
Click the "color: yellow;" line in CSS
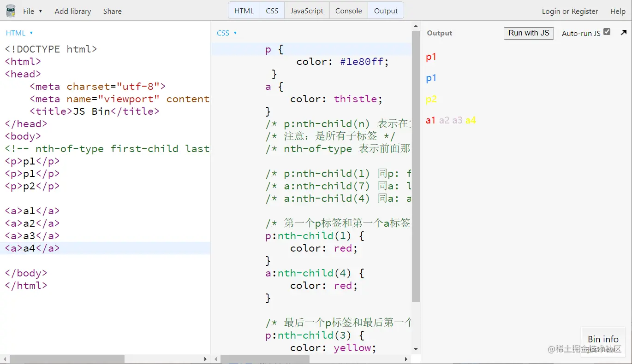pos(334,348)
